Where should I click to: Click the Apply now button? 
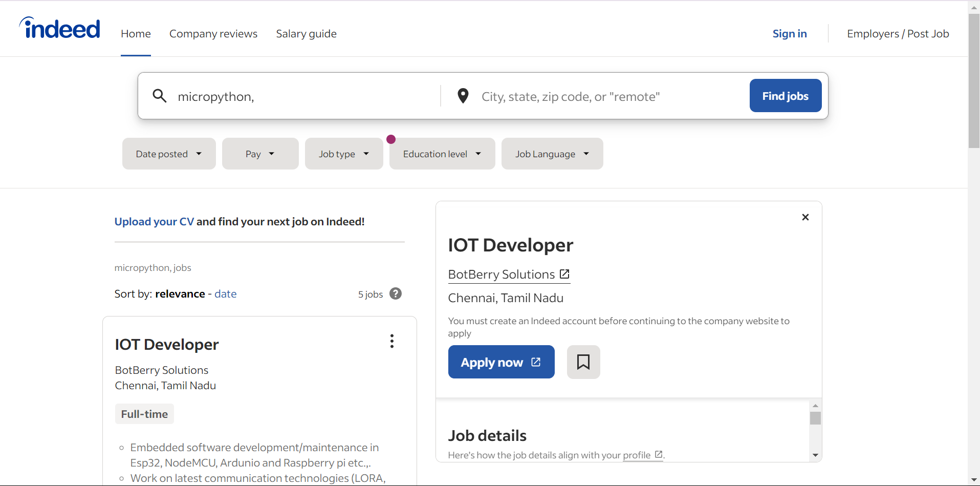click(501, 362)
